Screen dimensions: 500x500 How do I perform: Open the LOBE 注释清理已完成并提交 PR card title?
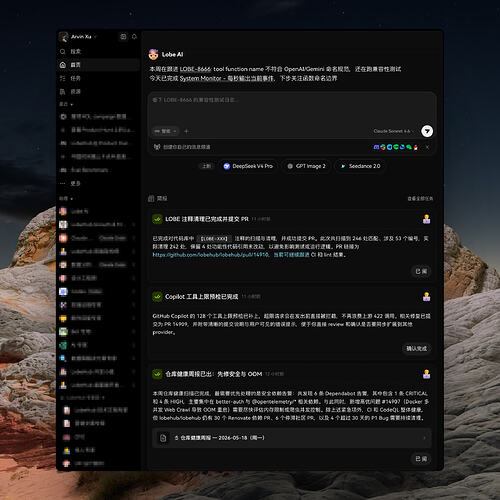click(207, 219)
